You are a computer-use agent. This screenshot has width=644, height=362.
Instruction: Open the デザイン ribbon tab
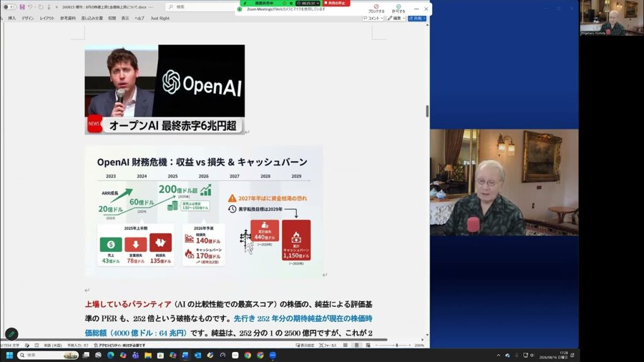pyautogui.click(x=28, y=18)
